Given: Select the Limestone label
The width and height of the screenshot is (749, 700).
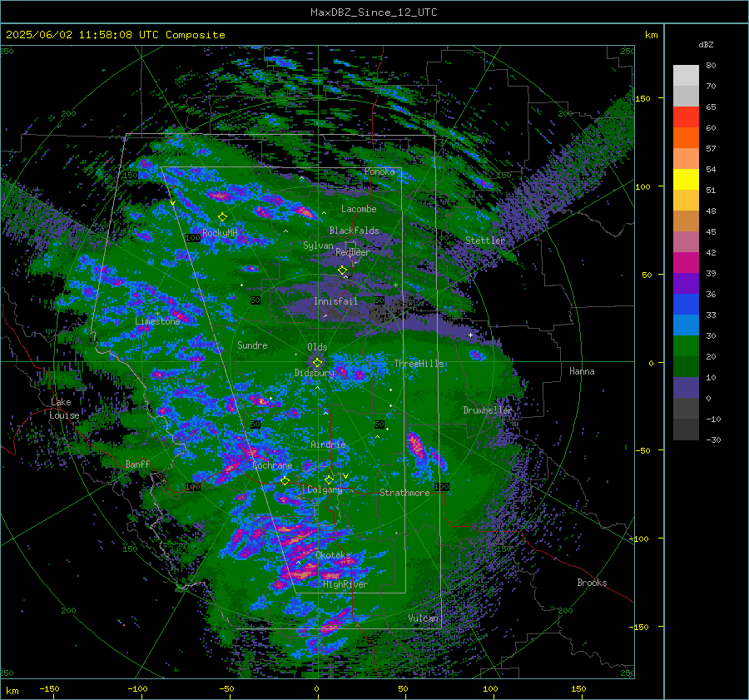Looking at the screenshot, I should (x=157, y=321).
